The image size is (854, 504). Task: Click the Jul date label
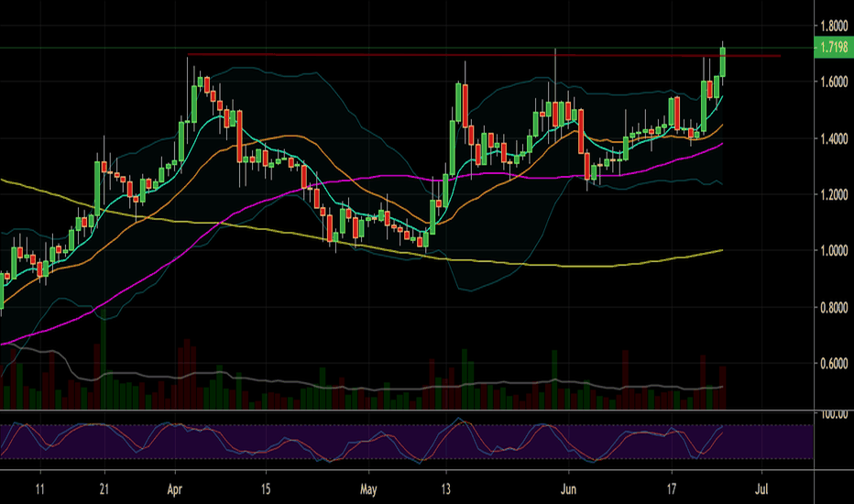(761, 489)
